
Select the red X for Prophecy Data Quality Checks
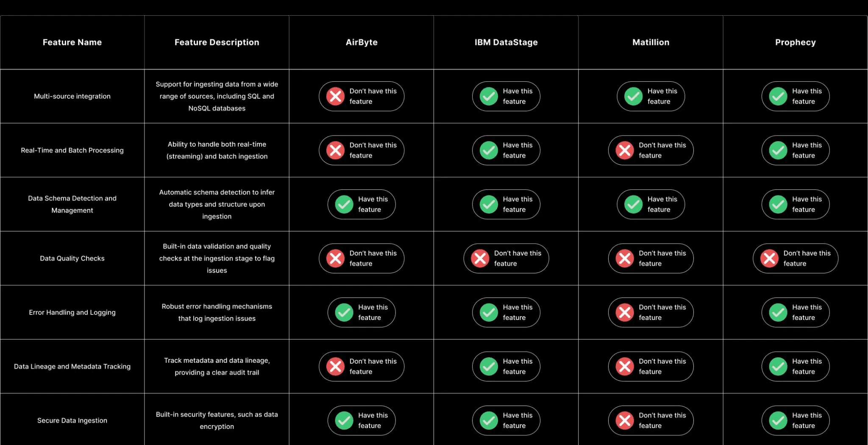[x=795, y=258]
